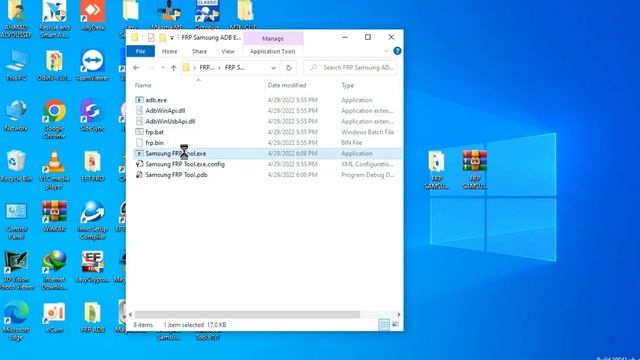
Task: Select the FRP ADB desktop folder
Action: click(93, 318)
